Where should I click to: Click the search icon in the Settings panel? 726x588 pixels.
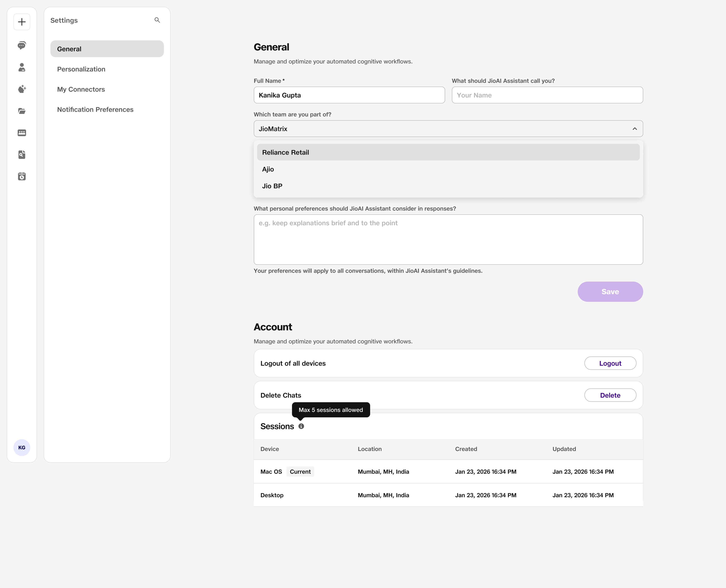[157, 20]
